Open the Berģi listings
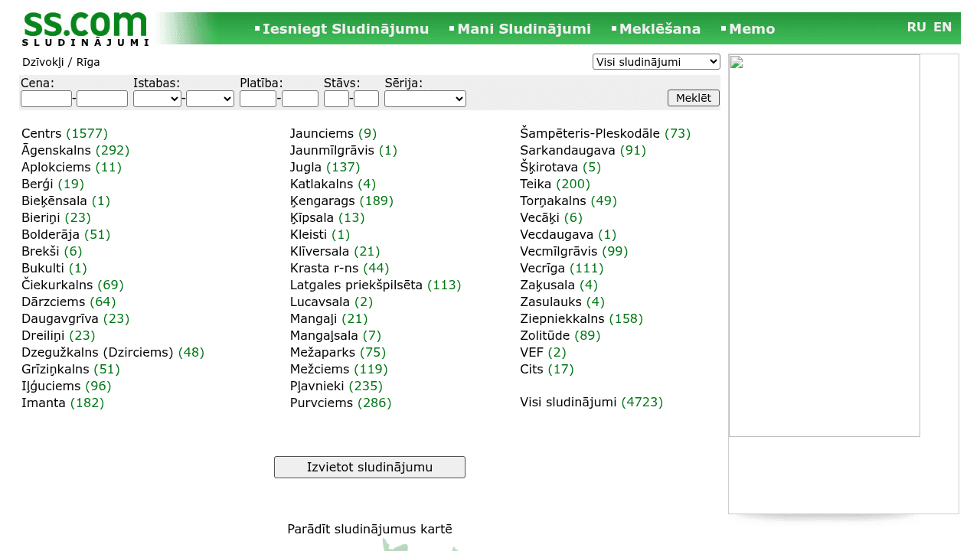 (38, 184)
